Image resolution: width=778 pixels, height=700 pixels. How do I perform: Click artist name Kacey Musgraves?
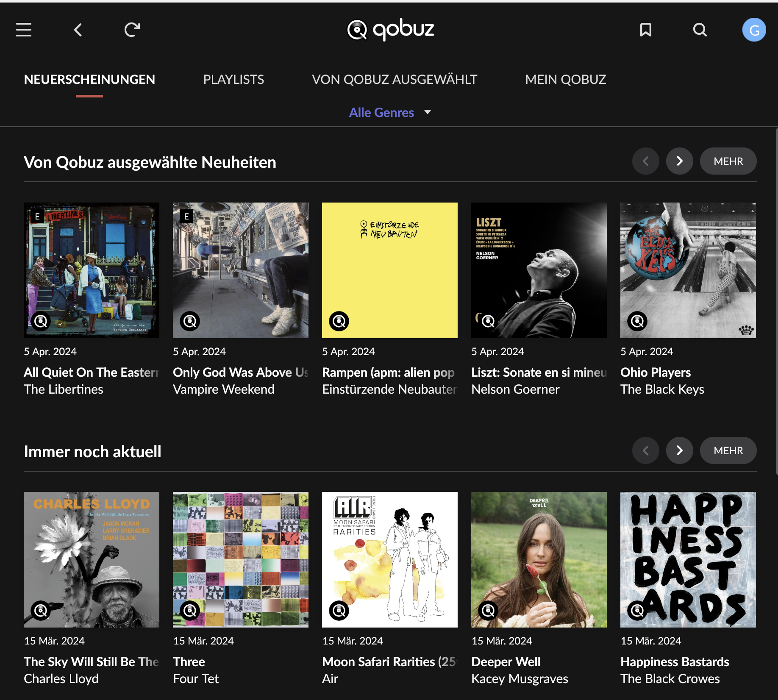tap(520, 678)
